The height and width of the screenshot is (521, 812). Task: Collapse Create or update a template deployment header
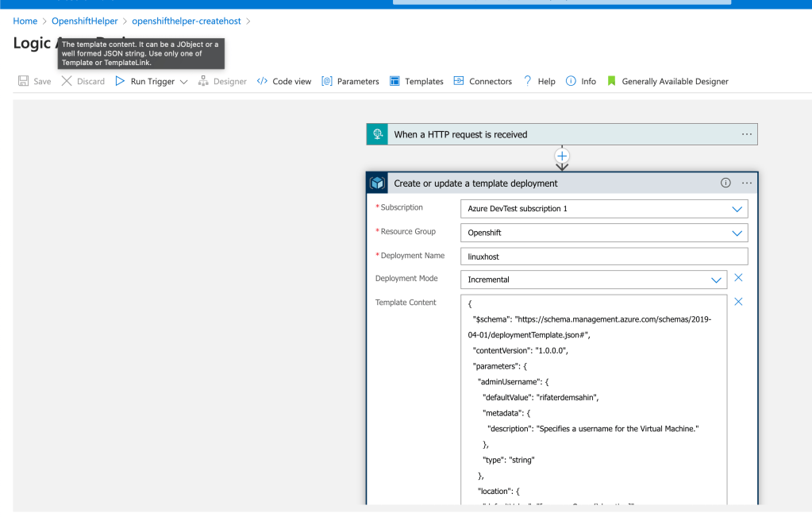click(562, 183)
